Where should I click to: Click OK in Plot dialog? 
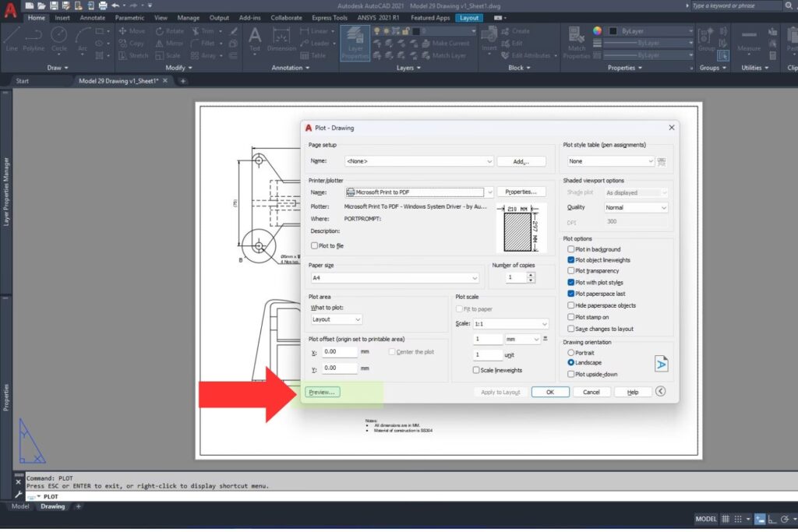[550, 392]
